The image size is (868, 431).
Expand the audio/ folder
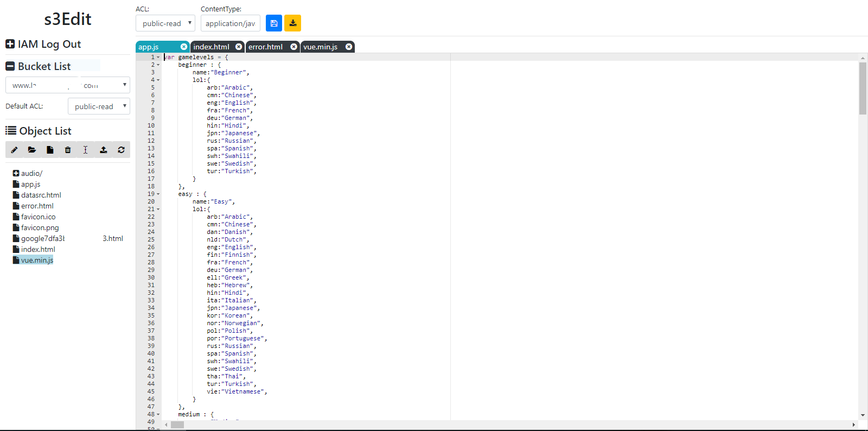click(x=16, y=173)
